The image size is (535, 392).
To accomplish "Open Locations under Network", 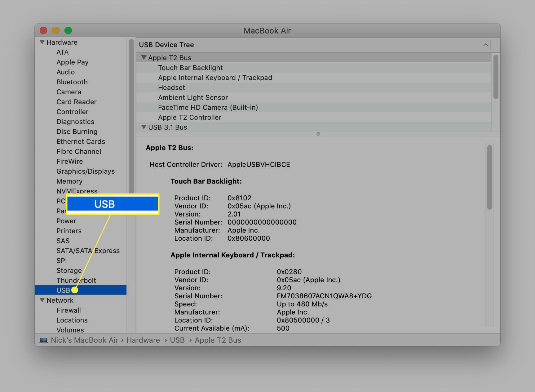I will tap(72, 320).
